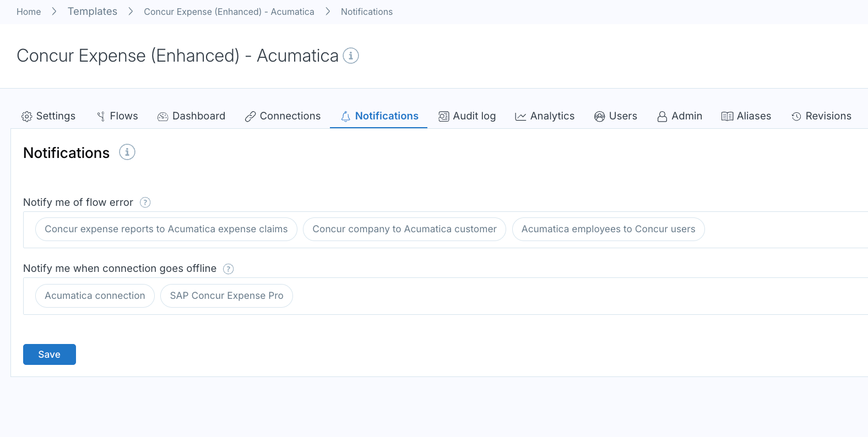Open help for connection goes offline
The image size is (868, 437).
(x=229, y=269)
